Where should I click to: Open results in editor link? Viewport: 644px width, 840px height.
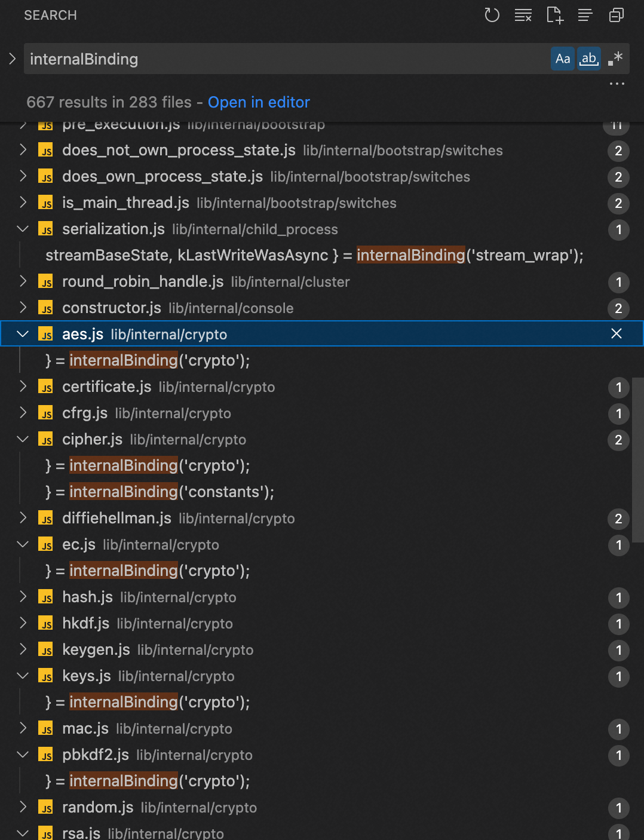259,102
